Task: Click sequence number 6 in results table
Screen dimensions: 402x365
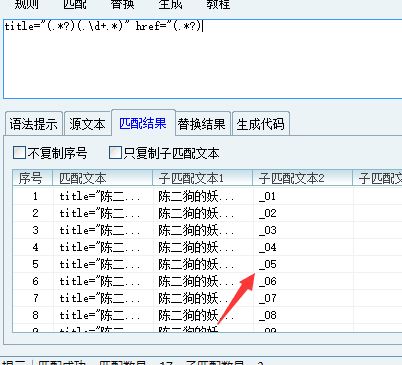Action: (35, 281)
